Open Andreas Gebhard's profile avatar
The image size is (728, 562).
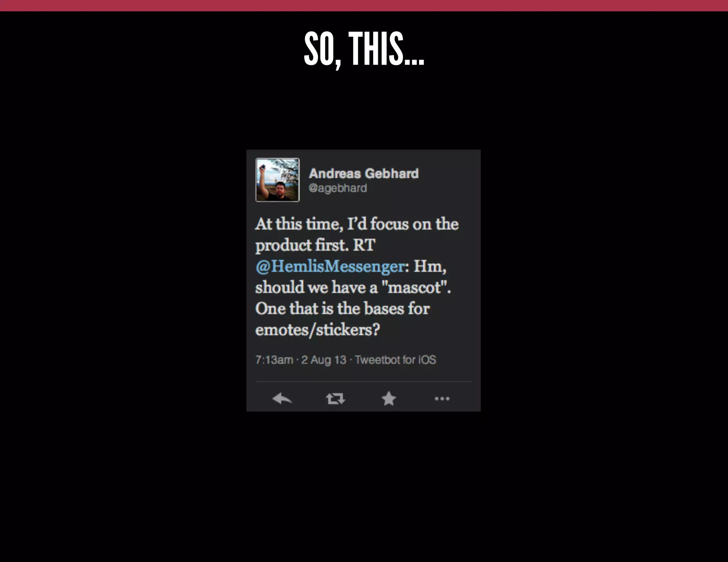coord(278,180)
